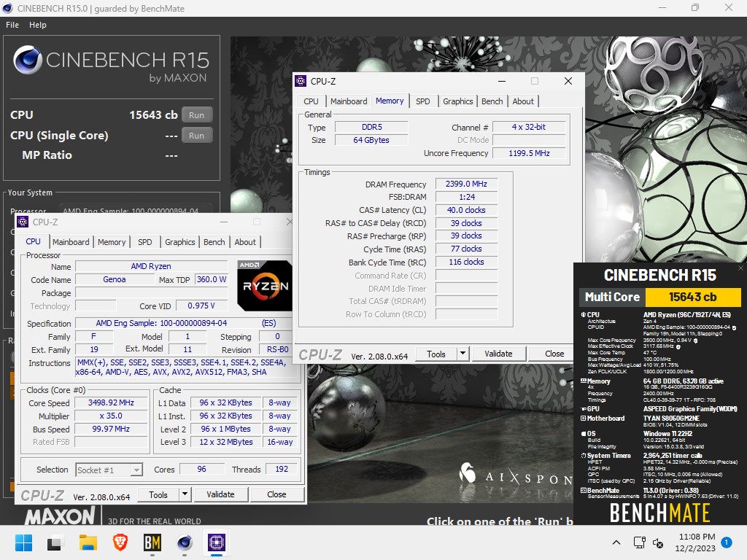
Task: Open Graphics tab in upper CPU-Z window
Action: [x=458, y=101]
